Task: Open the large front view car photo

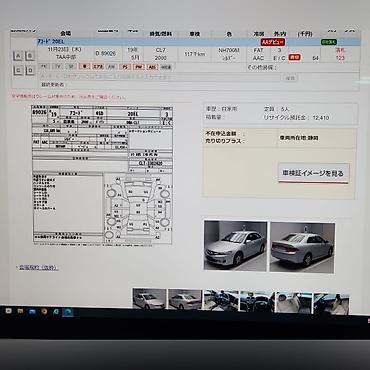Action: pyautogui.click(x=235, y=246)
